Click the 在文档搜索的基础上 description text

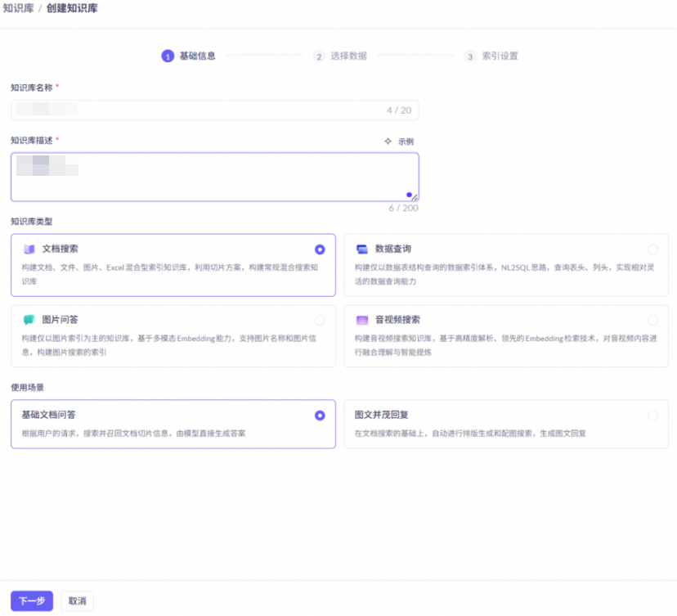pyautogui.click(x=470, y=434)
